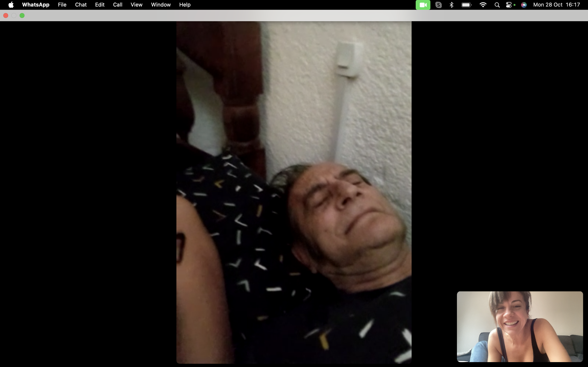Image resolution: width=588 pixels, height=367 pixels.
Task: Show the battery status menu
Action: (x=466, y=5)
